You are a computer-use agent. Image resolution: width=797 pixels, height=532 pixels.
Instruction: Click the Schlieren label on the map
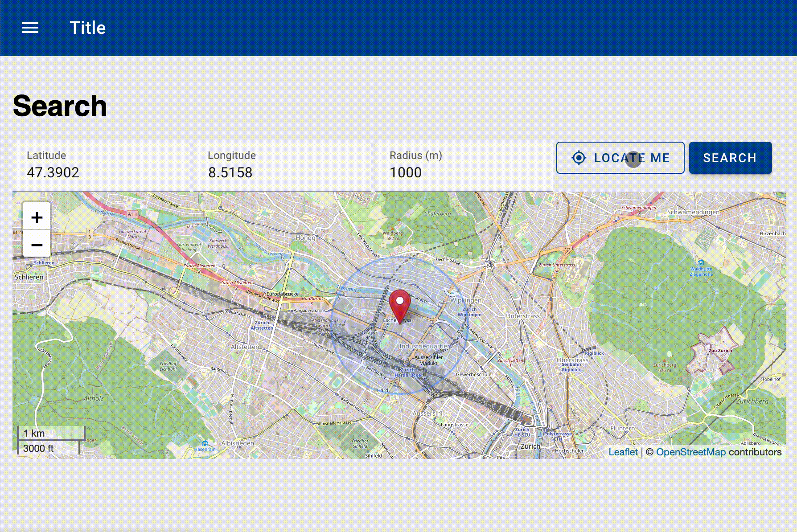point(29,277)
